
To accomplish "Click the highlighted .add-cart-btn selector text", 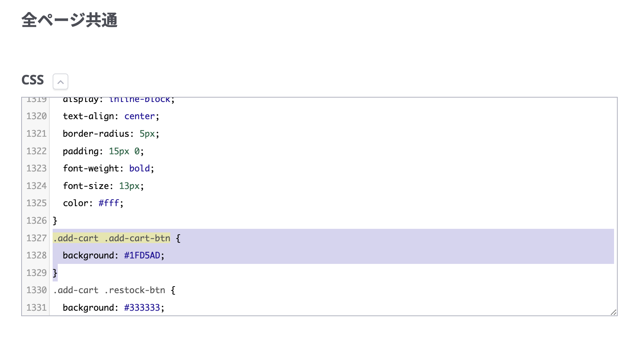I will click(137, 238).
